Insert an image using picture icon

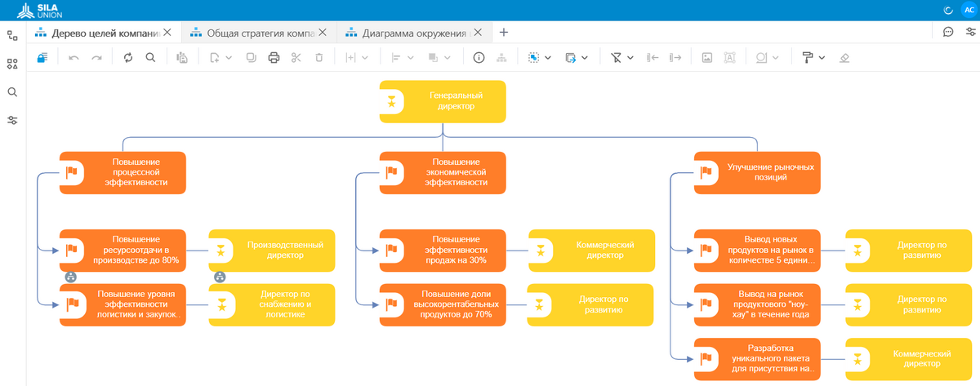click(707, 57)
